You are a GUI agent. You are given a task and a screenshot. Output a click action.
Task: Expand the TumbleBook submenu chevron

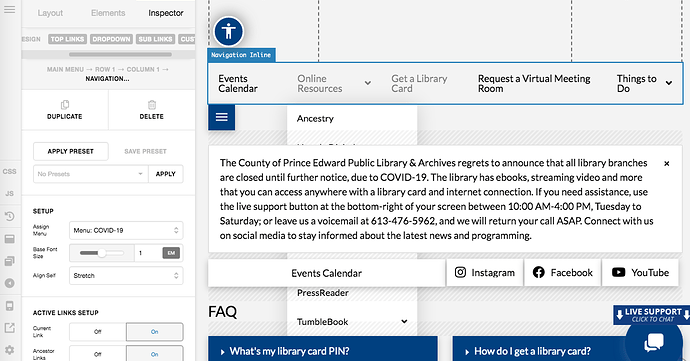pos(404,321)
